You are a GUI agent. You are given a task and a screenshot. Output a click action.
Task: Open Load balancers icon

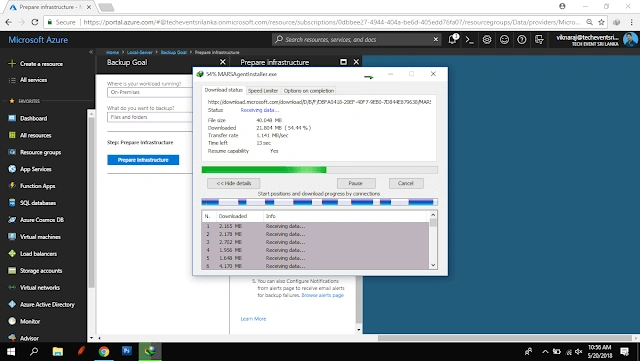point(12,254)
